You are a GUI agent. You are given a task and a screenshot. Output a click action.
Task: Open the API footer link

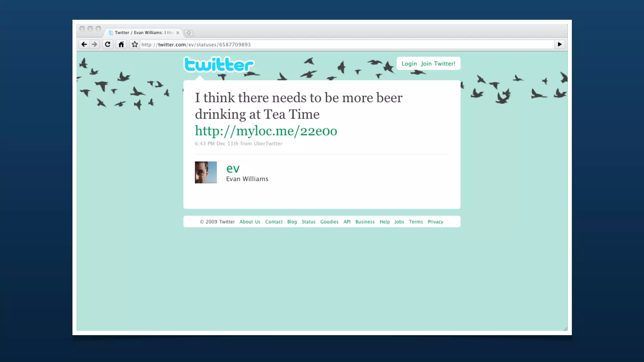click(x=347, y=222)
